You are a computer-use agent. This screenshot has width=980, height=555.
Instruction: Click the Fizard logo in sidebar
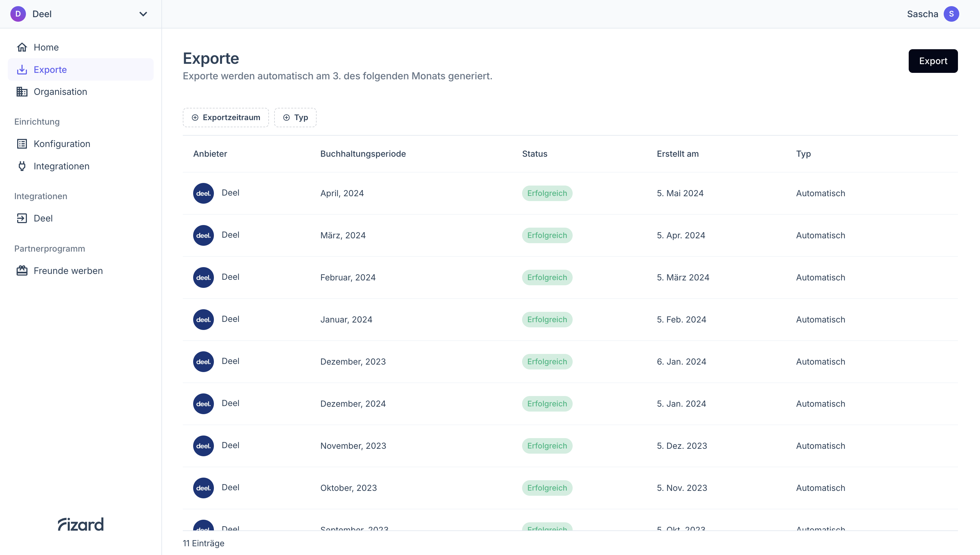[x=80, y=524]
